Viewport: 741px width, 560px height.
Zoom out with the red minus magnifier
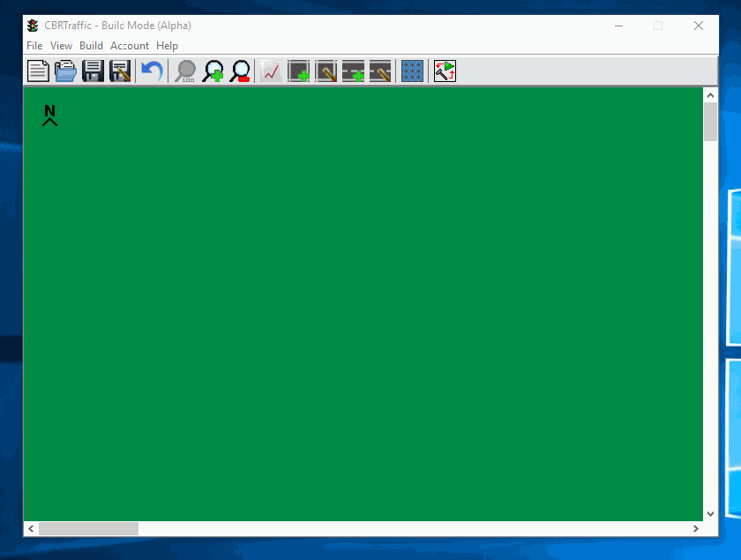[240, 71]
